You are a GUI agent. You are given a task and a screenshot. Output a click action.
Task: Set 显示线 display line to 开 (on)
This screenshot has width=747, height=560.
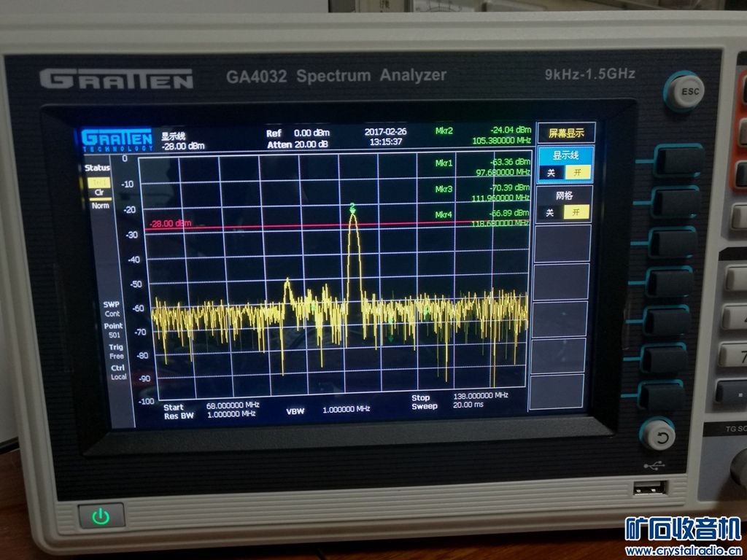(578, 172)
